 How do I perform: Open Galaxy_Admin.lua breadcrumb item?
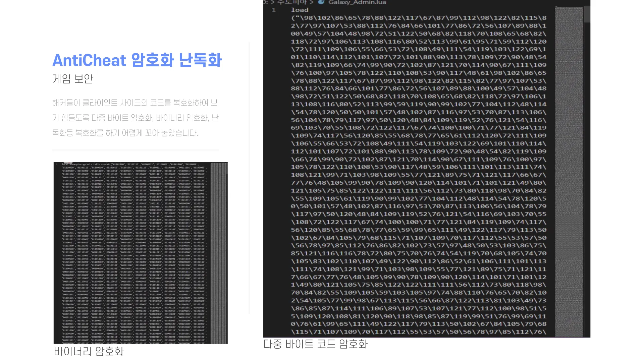pyautogui.click(x=357, y=2)
